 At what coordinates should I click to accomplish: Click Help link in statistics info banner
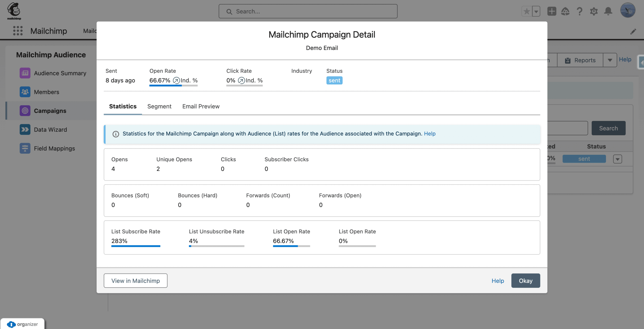pos(430,134)
